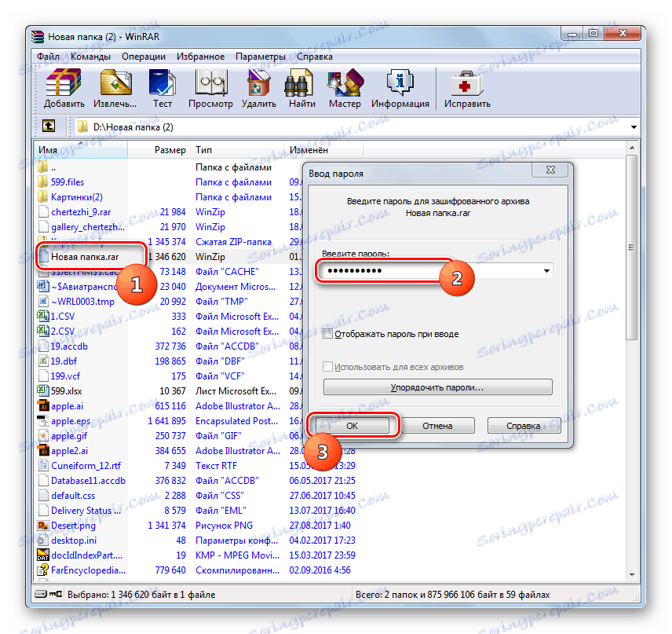Open the Просмотр viewer tool
The height and width of the screenshot is (634, 672).
coord(210,82)
